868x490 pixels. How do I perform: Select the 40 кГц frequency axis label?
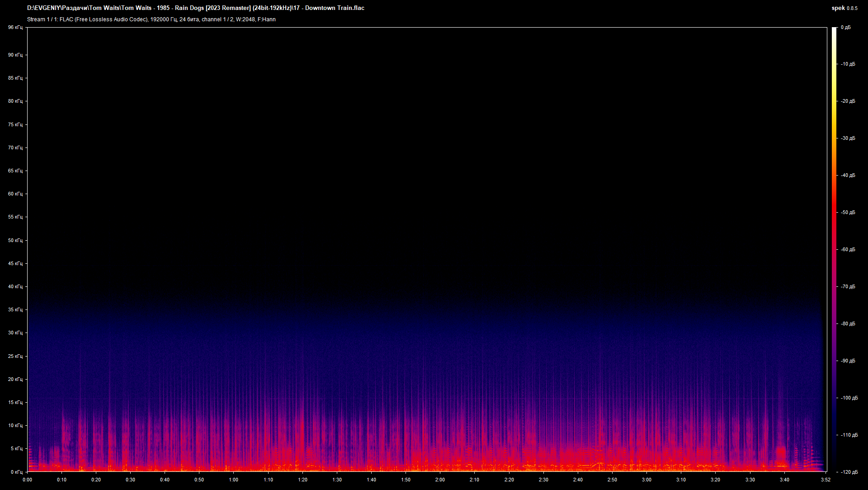pos(15,286)
